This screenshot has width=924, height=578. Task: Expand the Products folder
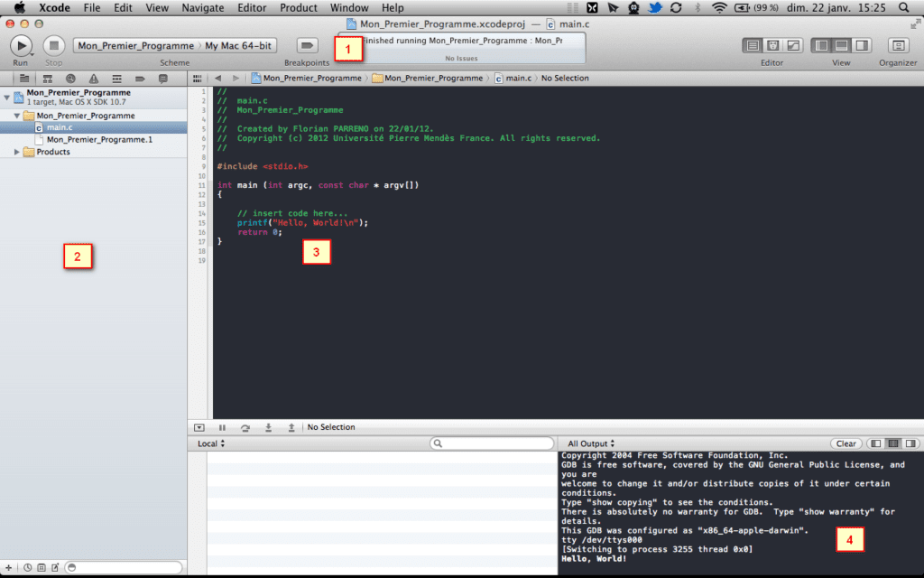coord(18,152)
